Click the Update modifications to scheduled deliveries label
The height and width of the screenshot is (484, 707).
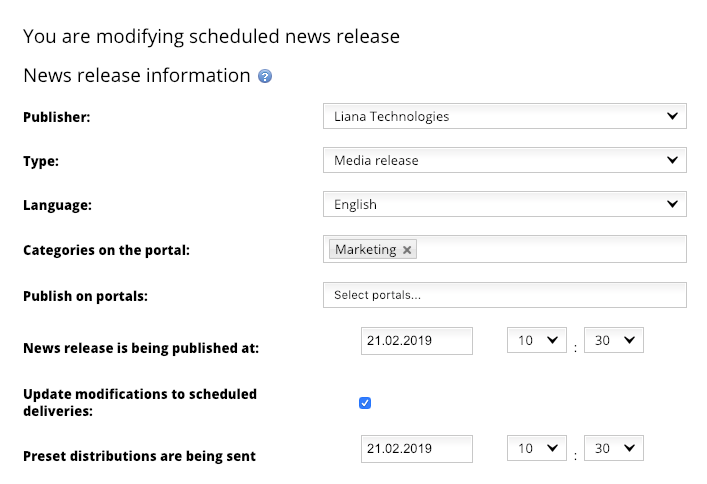140,402
